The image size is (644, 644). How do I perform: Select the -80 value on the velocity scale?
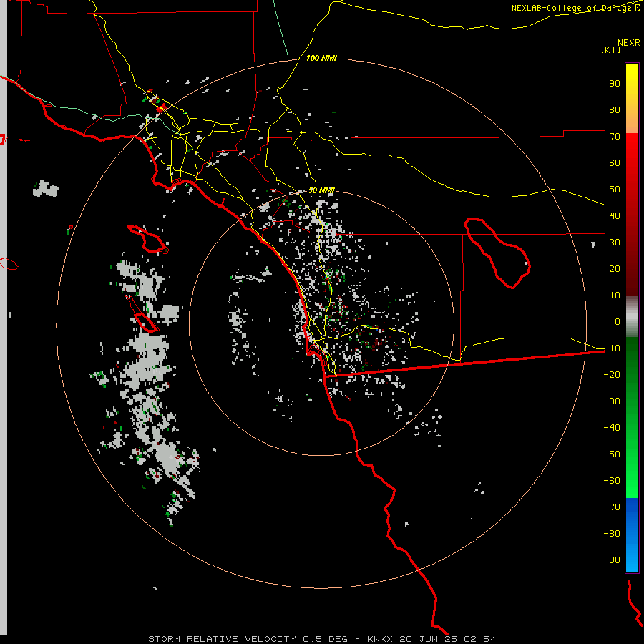pos(612,534)
